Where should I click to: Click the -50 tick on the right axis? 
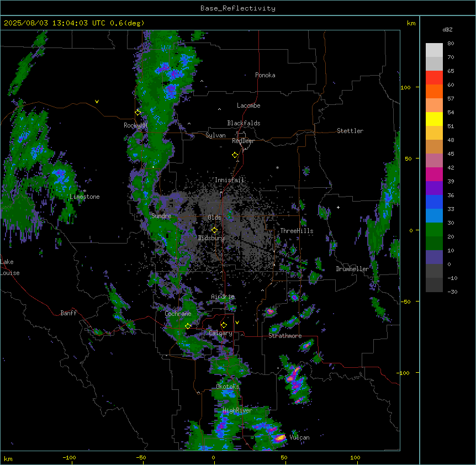pyautogui.click(x=405, y=302)
